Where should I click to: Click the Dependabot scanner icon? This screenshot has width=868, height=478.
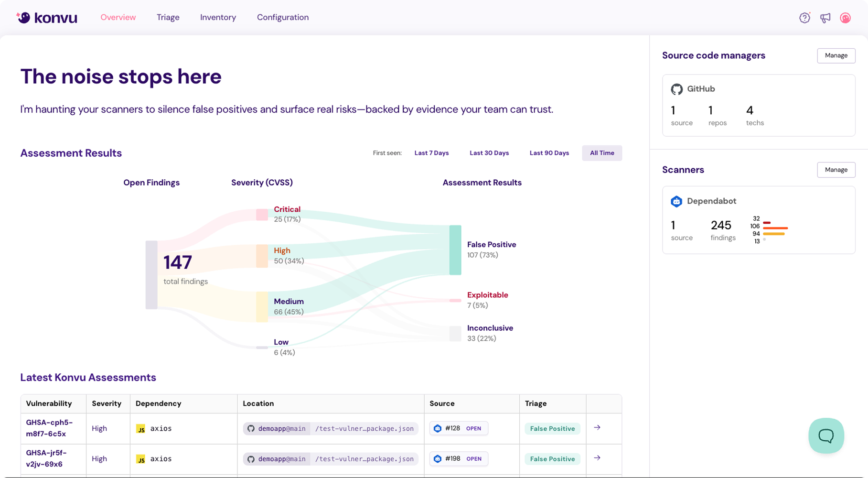676,201
